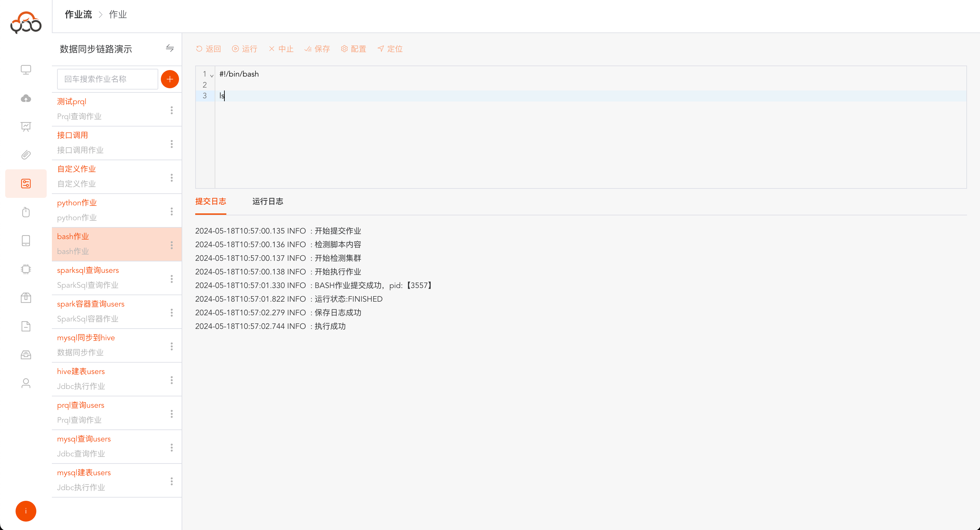Click the orange plus add-job button

pos(170,79)
